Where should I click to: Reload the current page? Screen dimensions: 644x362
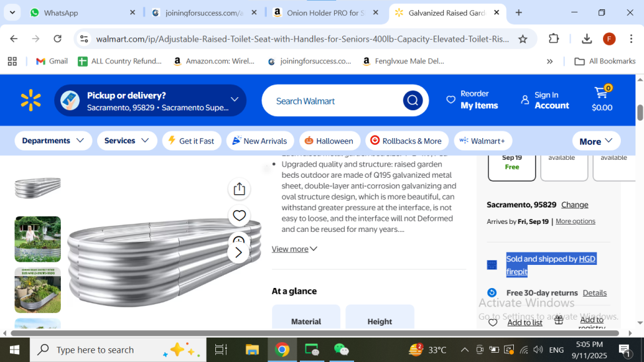57,38
